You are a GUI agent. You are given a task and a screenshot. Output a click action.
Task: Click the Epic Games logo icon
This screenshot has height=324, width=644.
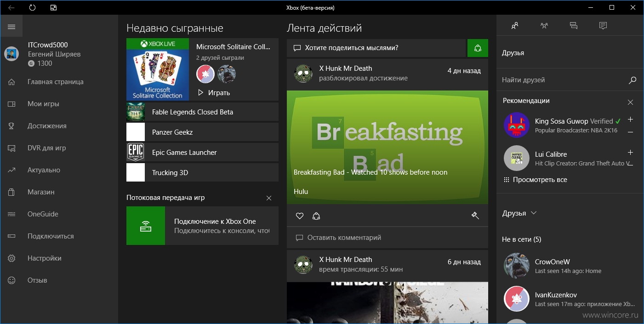pyautogui.click(x=136, y=152)
